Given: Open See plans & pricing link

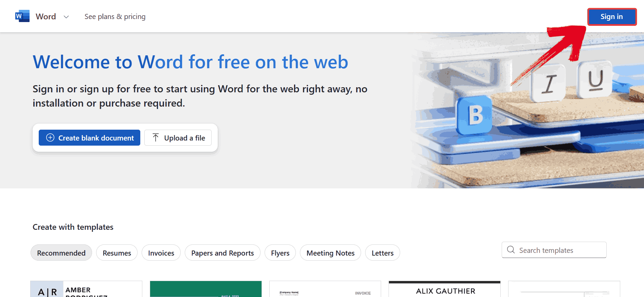Looking at the screenshot, I should click(x=115, y=17).
